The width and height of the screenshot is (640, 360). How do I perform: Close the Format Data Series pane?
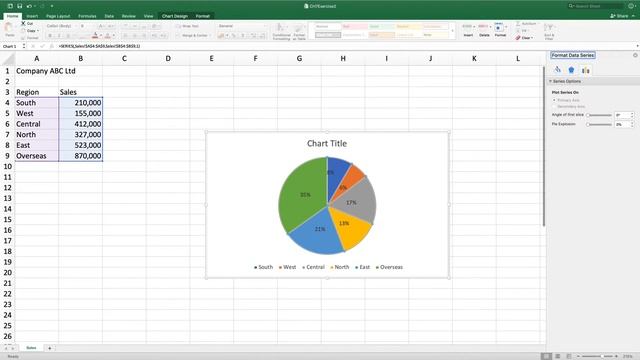pos(635,55)
